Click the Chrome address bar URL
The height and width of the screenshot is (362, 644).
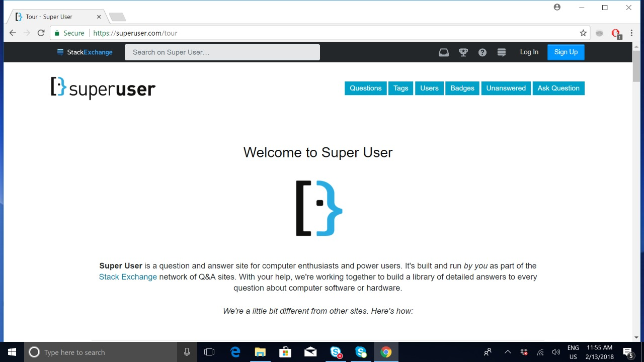coord(135,33)
